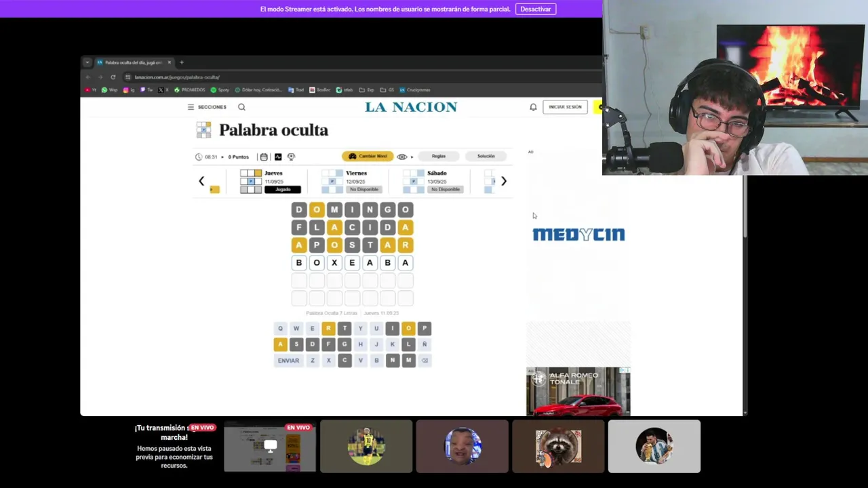This screenshot has width=868, height=488.
Task: Go to previous days with left chevron
Action: [201, 181]
